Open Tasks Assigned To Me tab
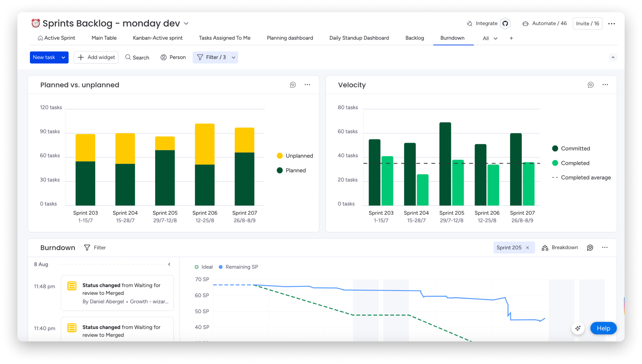642x364 pixels. (225, 38)
